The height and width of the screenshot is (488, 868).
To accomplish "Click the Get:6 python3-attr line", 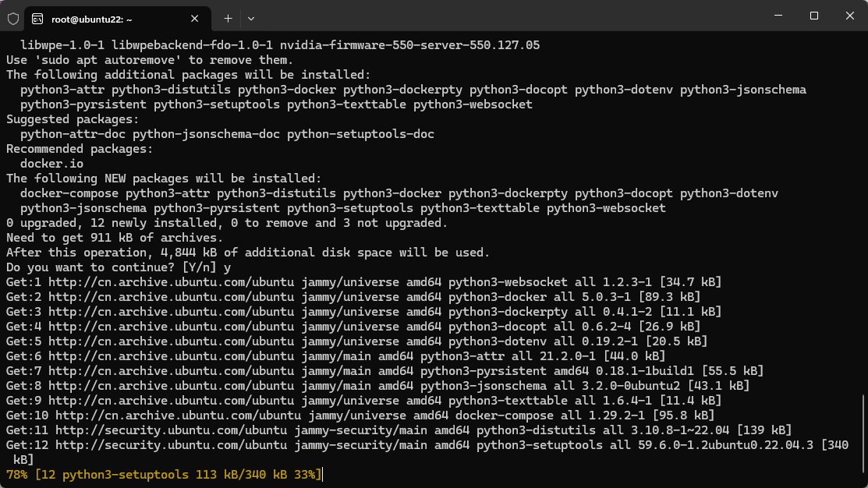I will coord(335,356).
